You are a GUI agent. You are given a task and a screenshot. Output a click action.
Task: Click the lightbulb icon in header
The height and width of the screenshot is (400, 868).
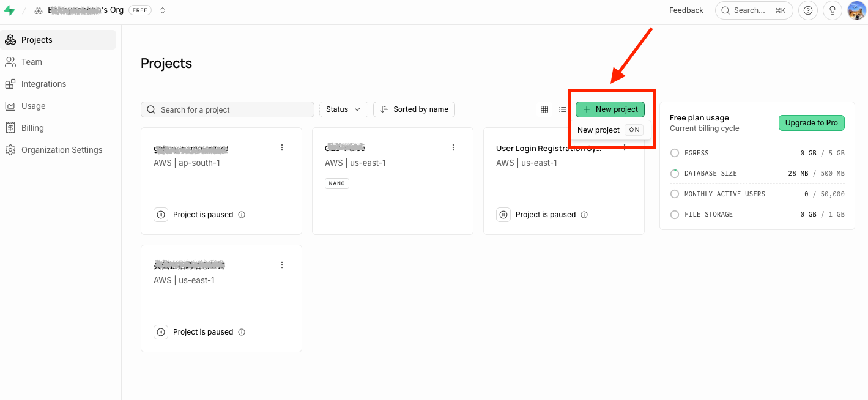833,10
